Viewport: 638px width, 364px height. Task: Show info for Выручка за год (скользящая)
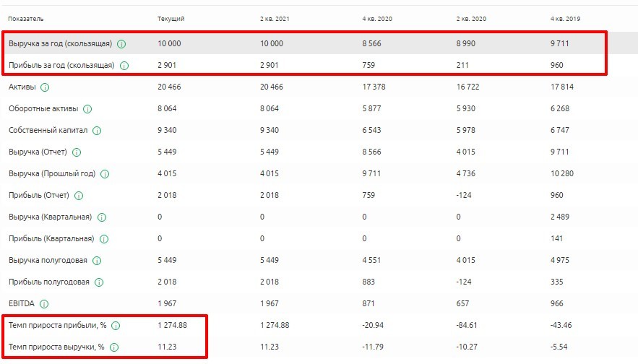coord(121,44)
